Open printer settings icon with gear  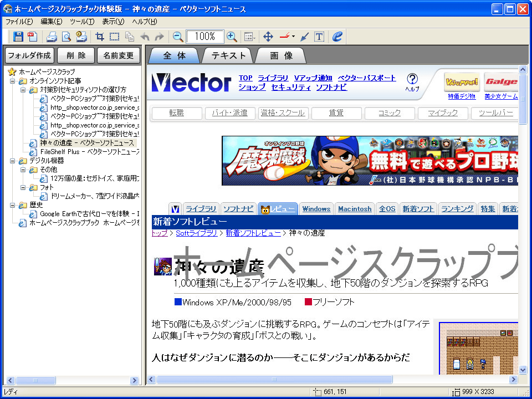pos(81,37)
